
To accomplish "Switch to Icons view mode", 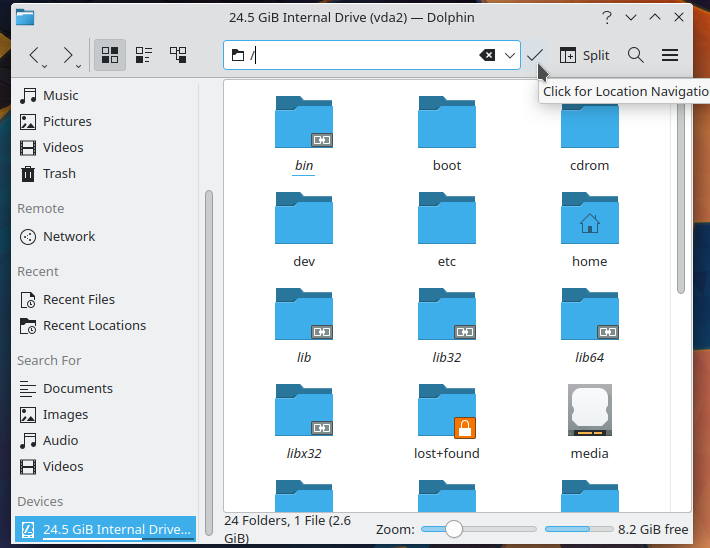I will [110, 56].
